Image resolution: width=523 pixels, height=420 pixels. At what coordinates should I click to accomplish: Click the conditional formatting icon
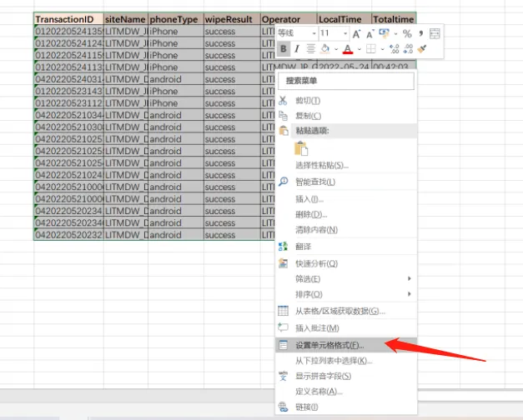pyautogui.click(x=384, y=33)
